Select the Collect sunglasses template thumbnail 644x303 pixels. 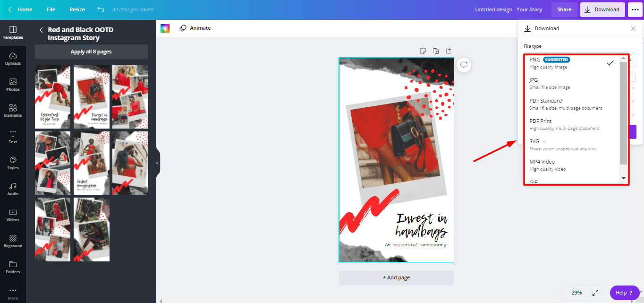(91, 163)
